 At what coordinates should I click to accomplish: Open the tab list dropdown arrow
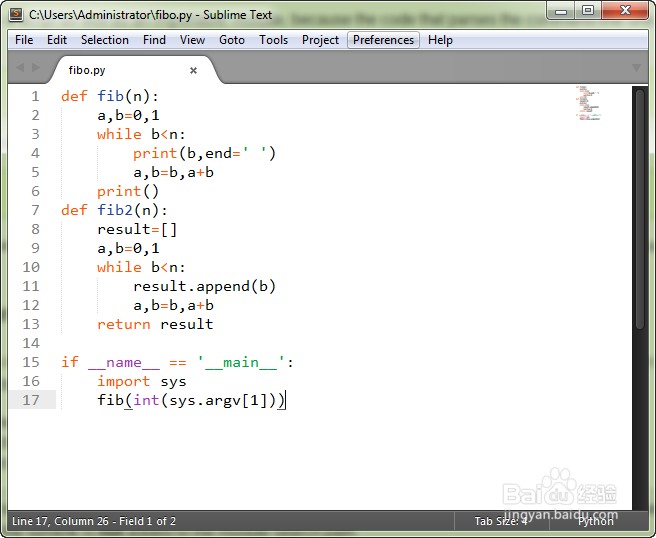pos(636,68)
